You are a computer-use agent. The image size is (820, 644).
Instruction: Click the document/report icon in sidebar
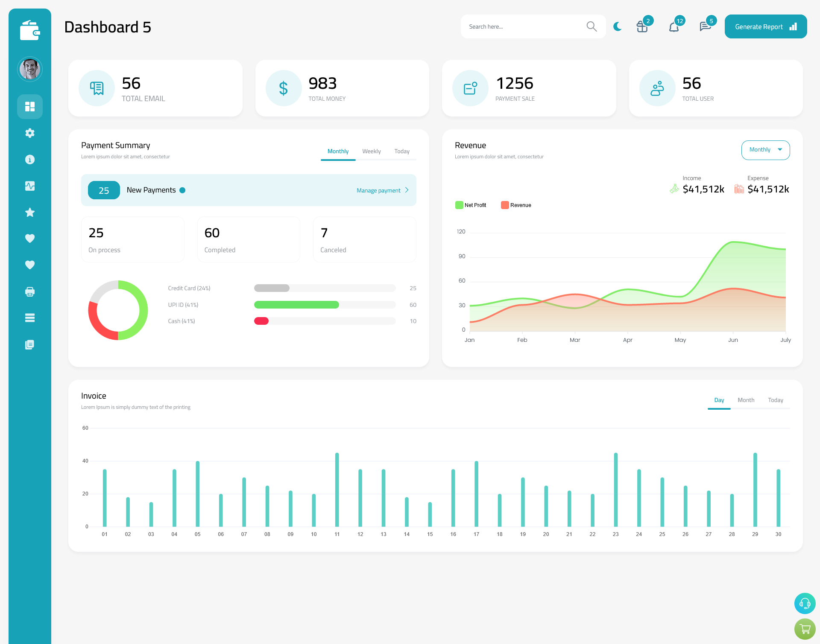pyautogui.click(x=29, y=344)
